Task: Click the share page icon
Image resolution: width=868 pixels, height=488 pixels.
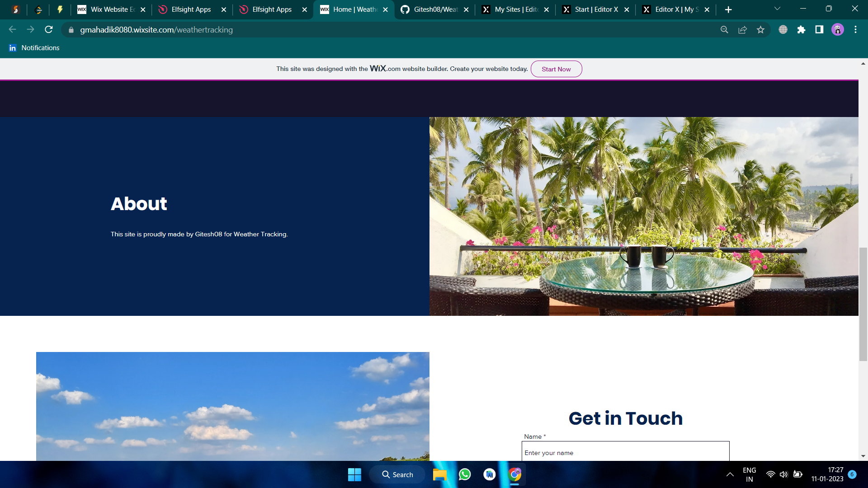Action: click(x=742, y=30)
